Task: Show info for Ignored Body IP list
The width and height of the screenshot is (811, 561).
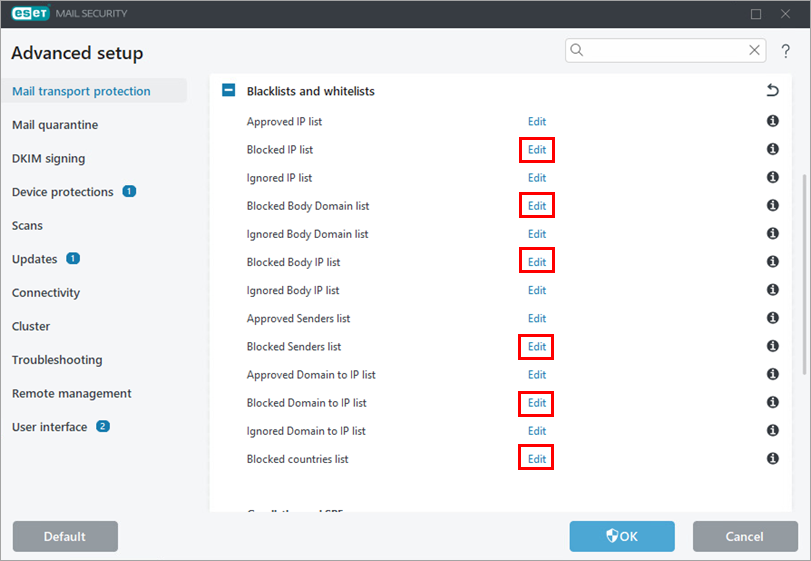Action: click(x=772, y=290)
